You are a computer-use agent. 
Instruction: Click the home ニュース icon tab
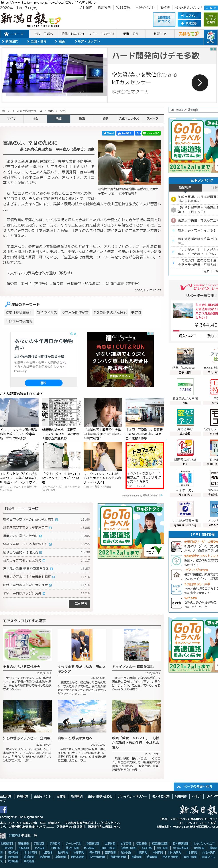(14, 34)
